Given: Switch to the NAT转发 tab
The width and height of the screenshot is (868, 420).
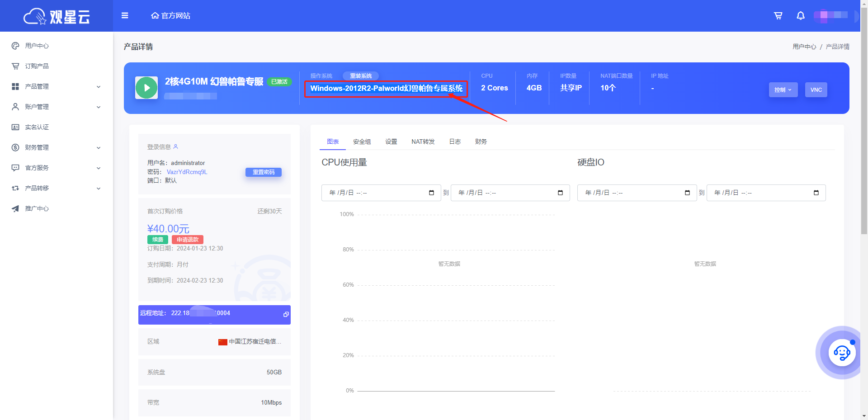Looking at the screenshot, I should click(x=423, y=142).
